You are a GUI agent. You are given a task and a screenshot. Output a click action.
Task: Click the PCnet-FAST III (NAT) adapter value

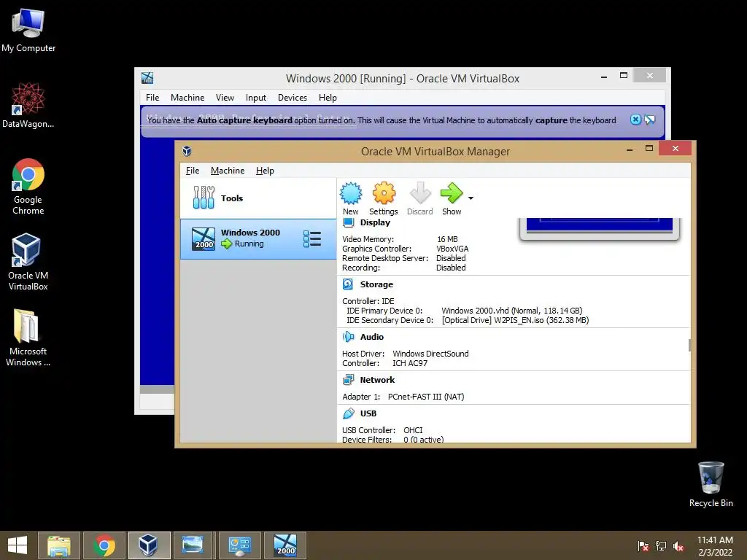click(x=426, y=397)
